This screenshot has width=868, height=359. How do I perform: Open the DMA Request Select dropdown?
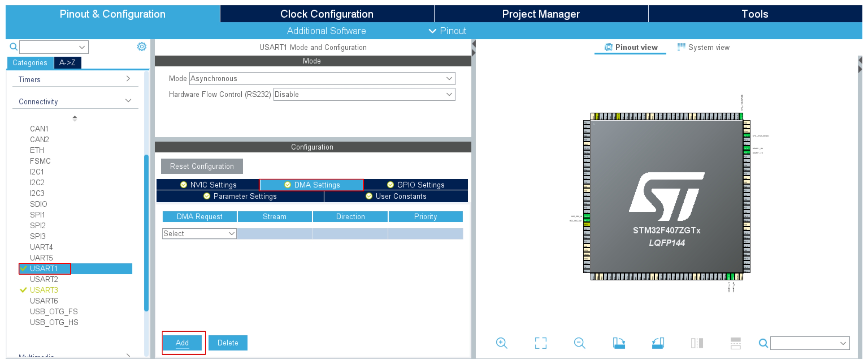[199, 233]
